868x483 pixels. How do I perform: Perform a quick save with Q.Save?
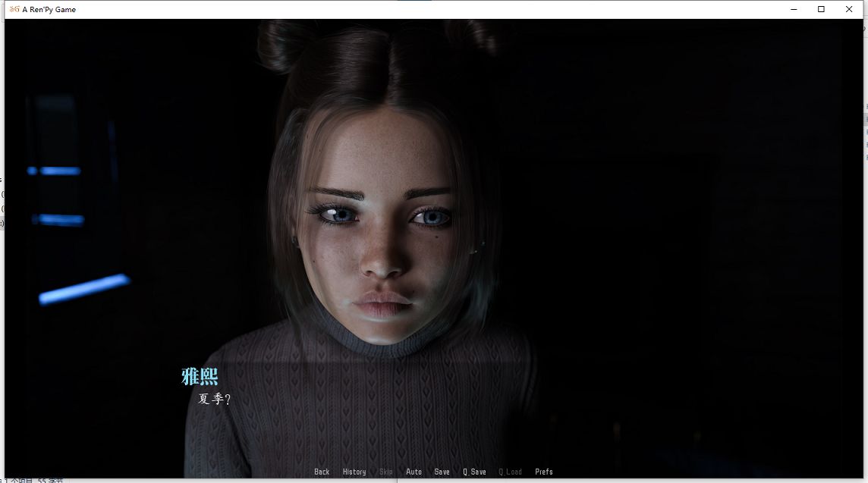point(474,471)
